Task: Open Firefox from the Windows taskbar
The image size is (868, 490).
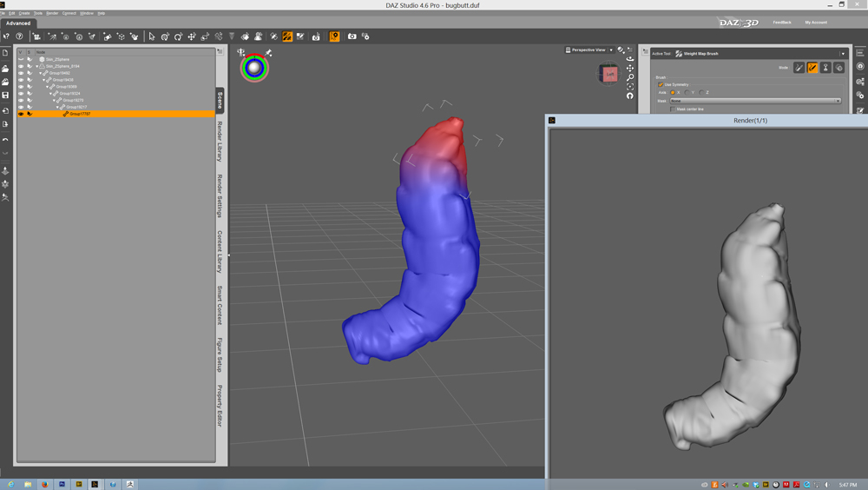Action: click(x=45, y=485)
